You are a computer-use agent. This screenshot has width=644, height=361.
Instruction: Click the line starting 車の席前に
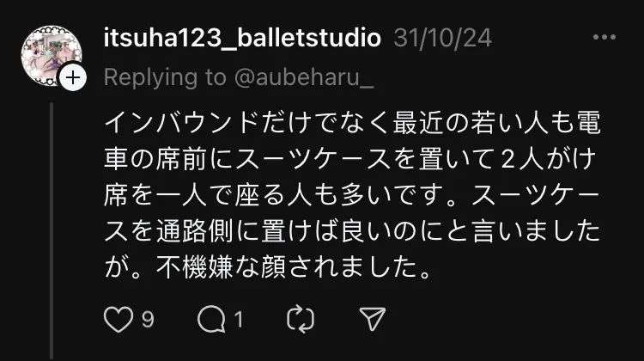350,159
